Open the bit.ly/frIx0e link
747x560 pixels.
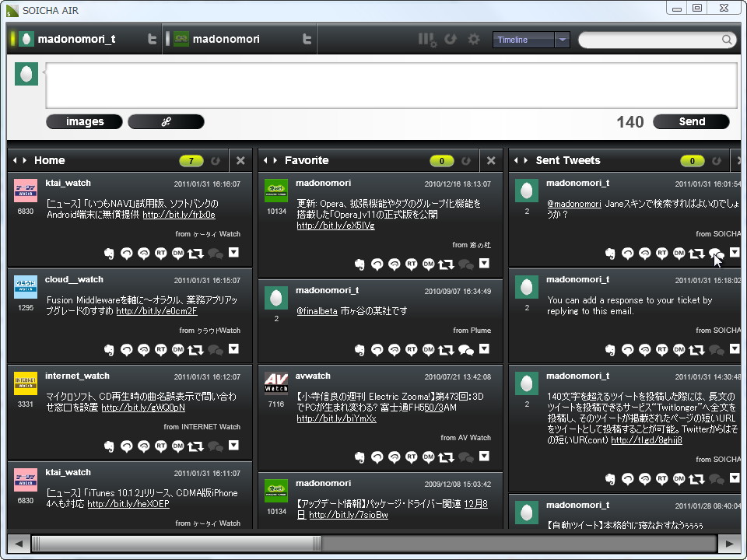179,215
